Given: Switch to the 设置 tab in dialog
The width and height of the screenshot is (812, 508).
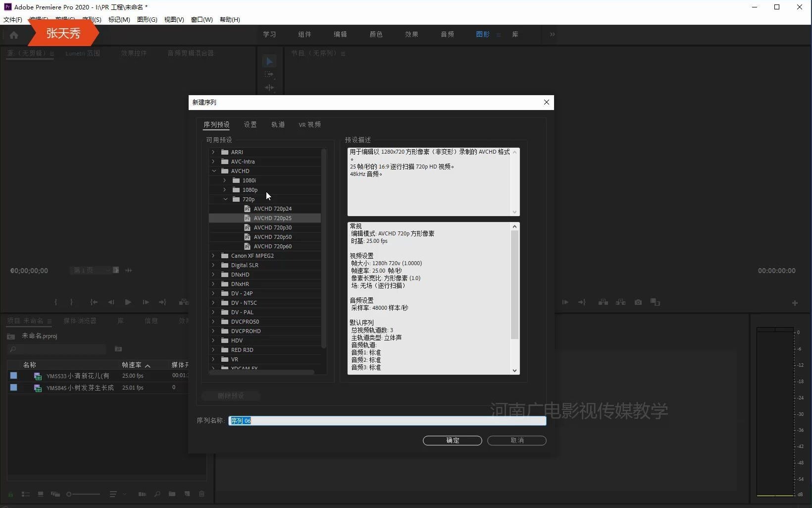Looking at the screenshot, I should (x=250, y=124).
